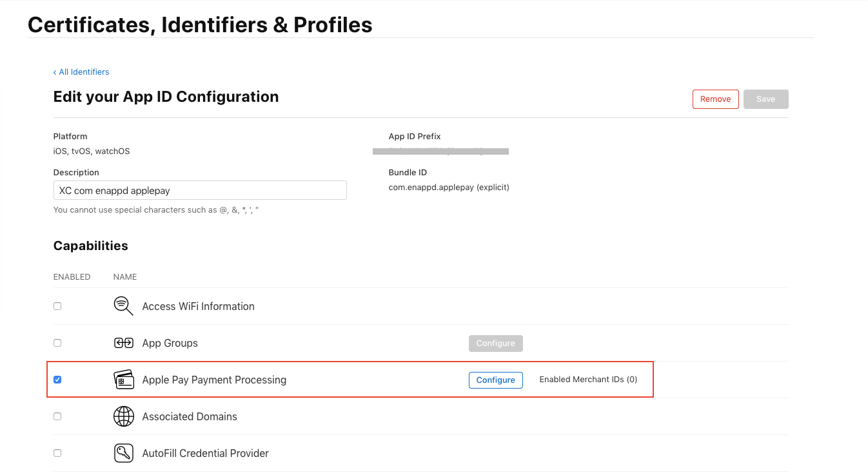Click the Access WiFi Information icon

tap(123, 305)
